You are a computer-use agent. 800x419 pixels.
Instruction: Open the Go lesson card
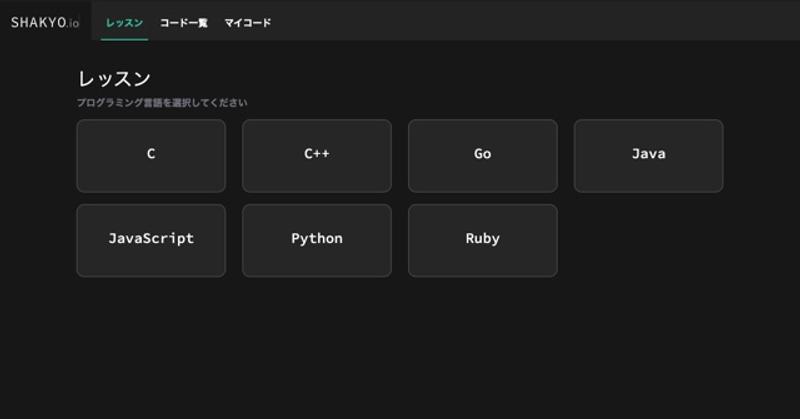(x=483, y=155)
